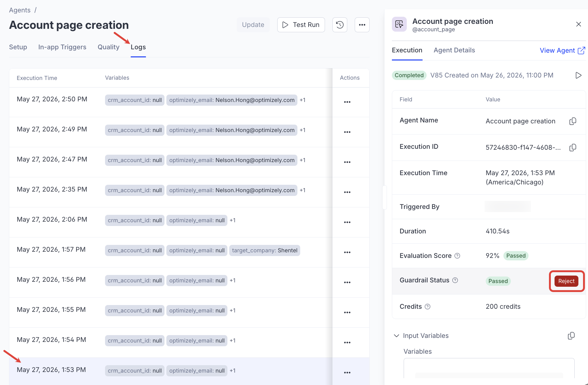The width and height of the screenshot is (588, 385).
Task: Collapse the Input Variables section
Action: pyautogui.click(x=396, y=336)
